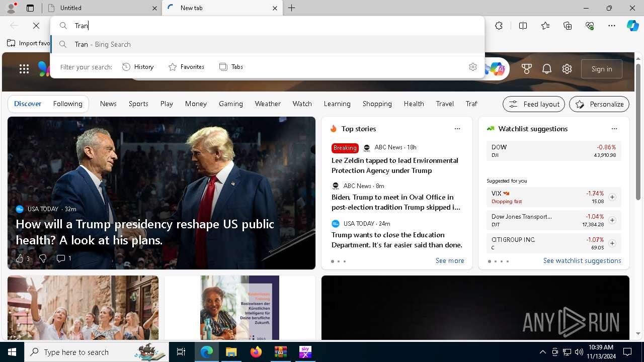Add VIX to the watchlist

612,197
